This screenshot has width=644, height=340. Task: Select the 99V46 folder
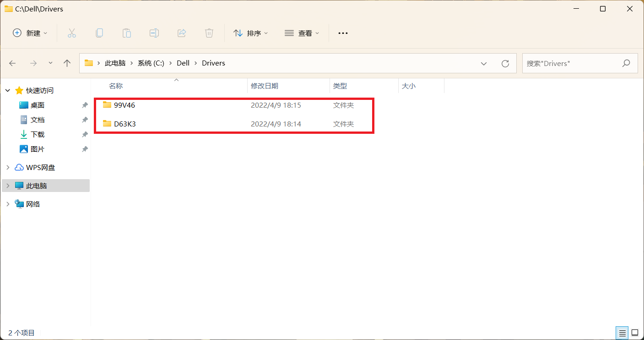124,105
